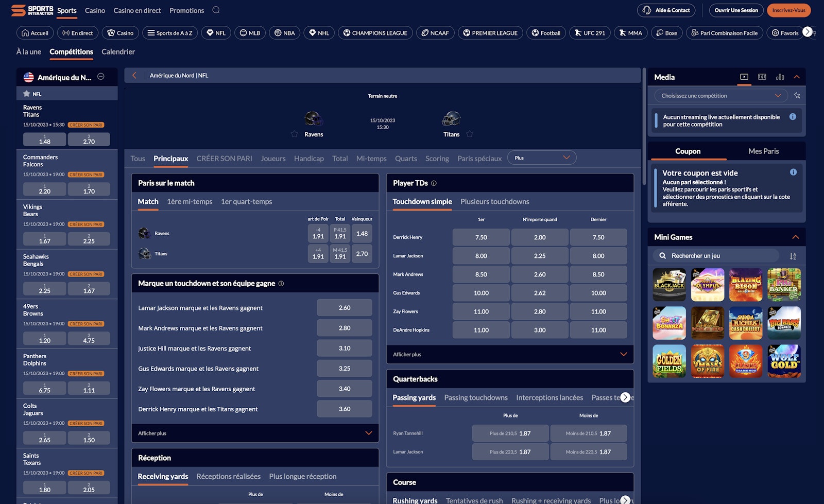Viewport: 824px width, 504px height.
Task: Toggle the NFL favorite star in sidebar
Action: coord(26,94)
